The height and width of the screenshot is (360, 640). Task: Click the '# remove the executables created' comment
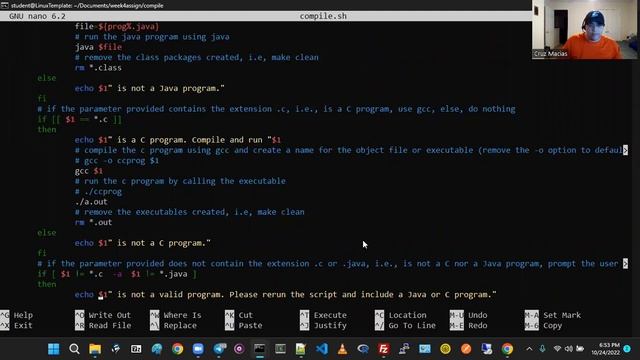pyautogui.click(x=189, y=212)
